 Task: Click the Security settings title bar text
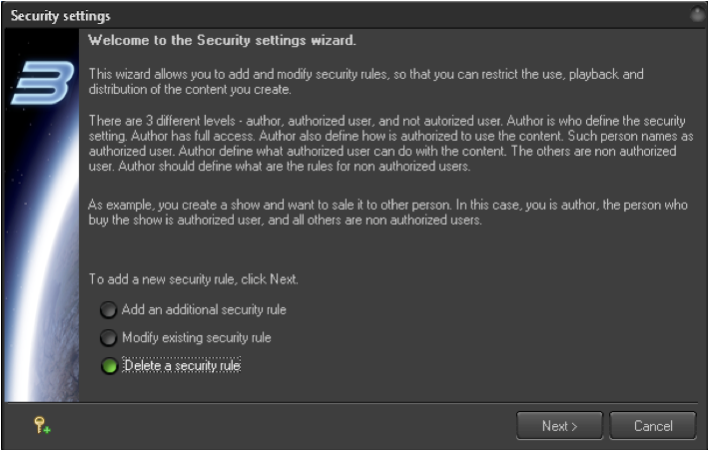[x=61, y=16]
